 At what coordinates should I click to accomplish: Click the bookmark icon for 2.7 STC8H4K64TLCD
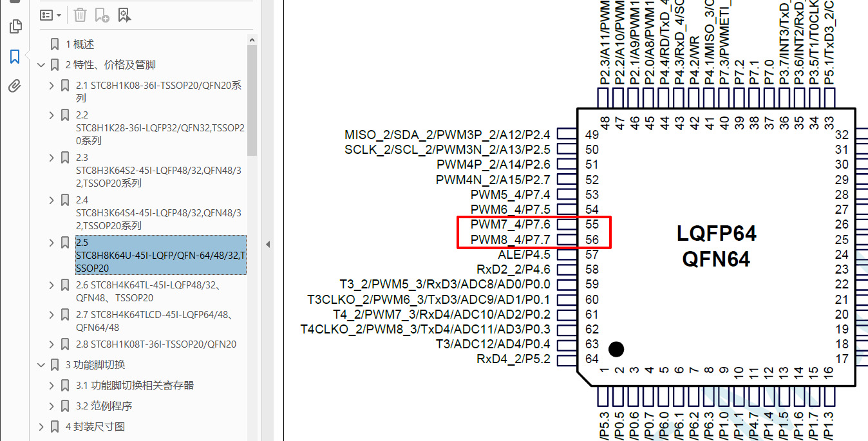[x=65, y=315]
